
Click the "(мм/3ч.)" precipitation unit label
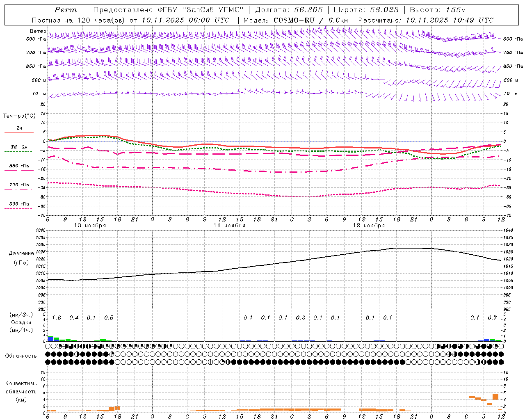[21, 315]
